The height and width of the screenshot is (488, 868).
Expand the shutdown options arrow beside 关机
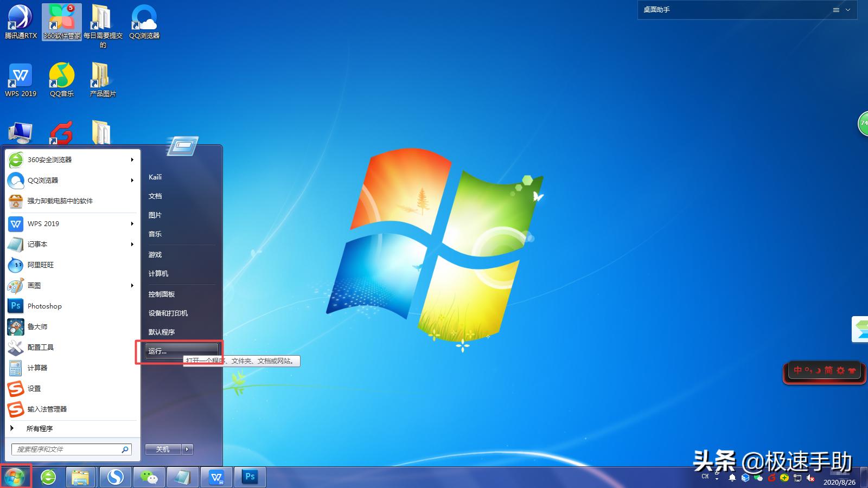click(187, 449)
